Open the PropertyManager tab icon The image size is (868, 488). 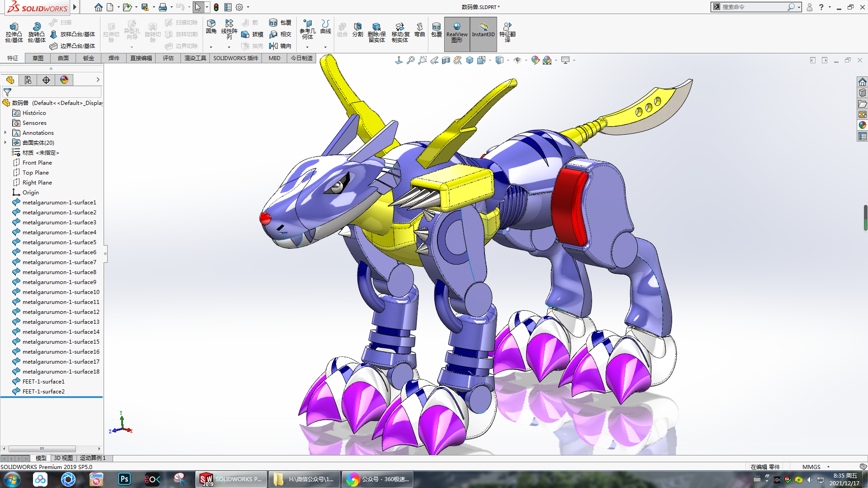[x=28, y=80]
